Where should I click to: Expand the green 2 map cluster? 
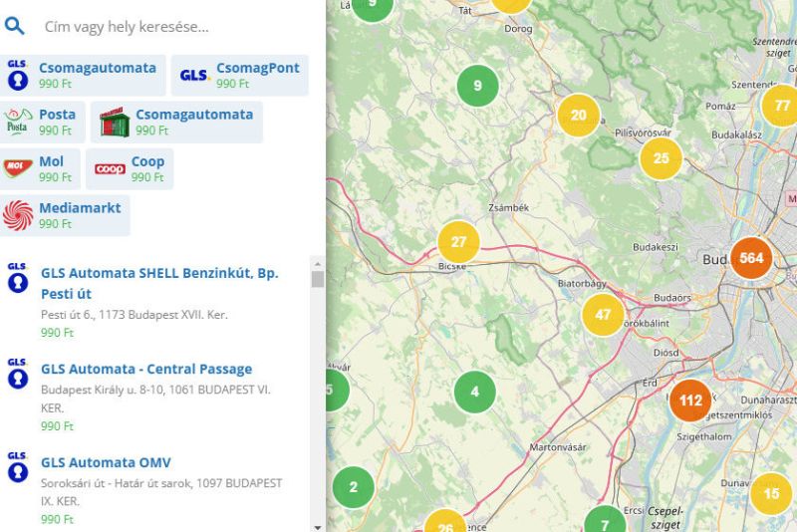(354, 487)
